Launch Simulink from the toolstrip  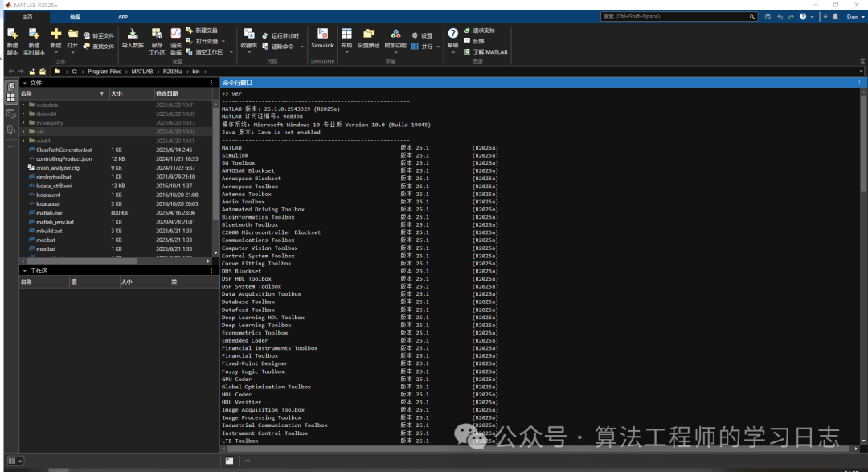(322, 39)
